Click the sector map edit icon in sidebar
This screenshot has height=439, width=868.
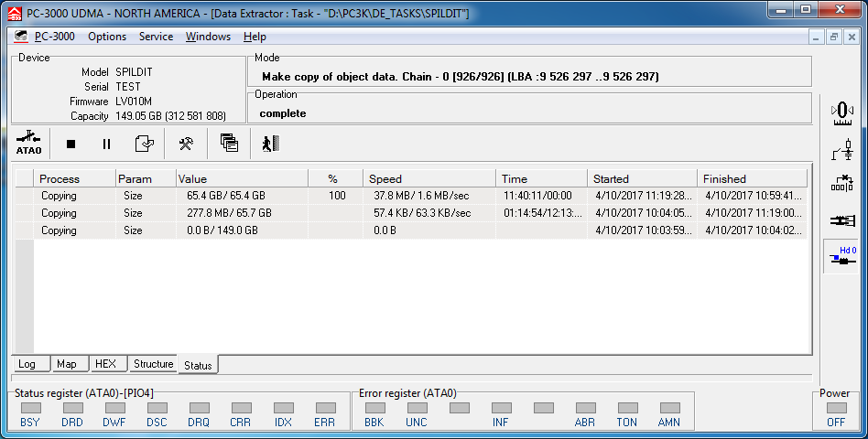click(842, 184)
